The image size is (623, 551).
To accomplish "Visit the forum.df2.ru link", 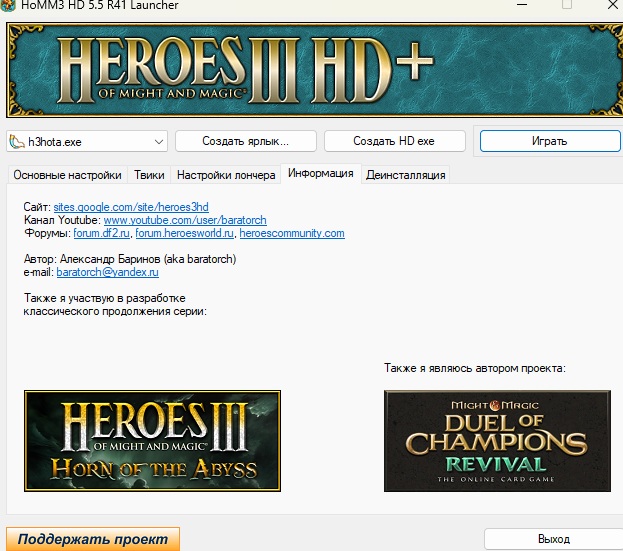I will [x=101, y=233].
